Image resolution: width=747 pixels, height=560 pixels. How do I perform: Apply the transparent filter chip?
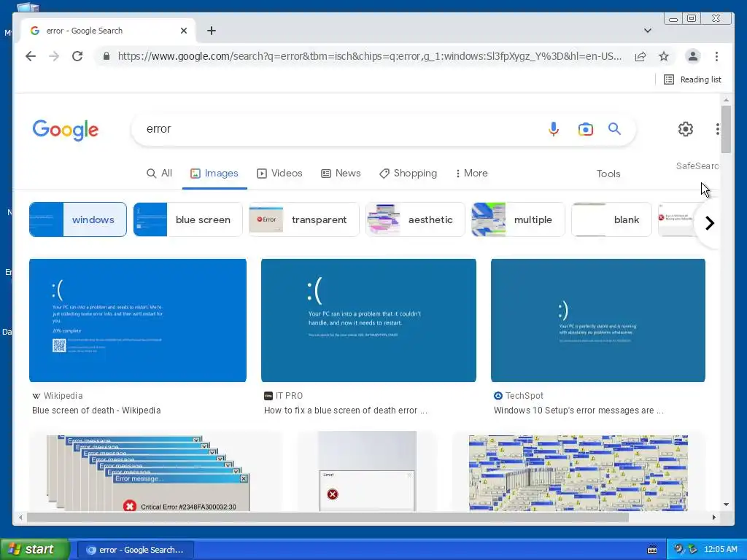point(304,219)
